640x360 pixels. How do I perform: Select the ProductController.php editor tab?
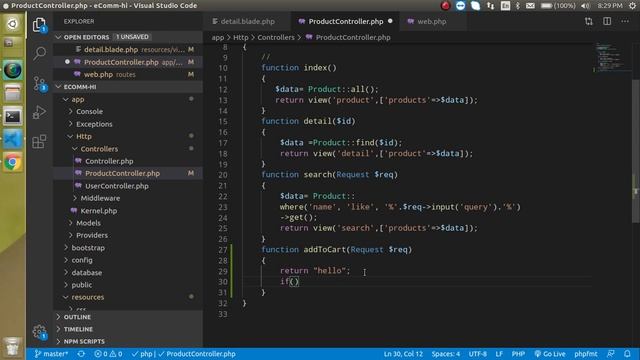pos(345,21)
